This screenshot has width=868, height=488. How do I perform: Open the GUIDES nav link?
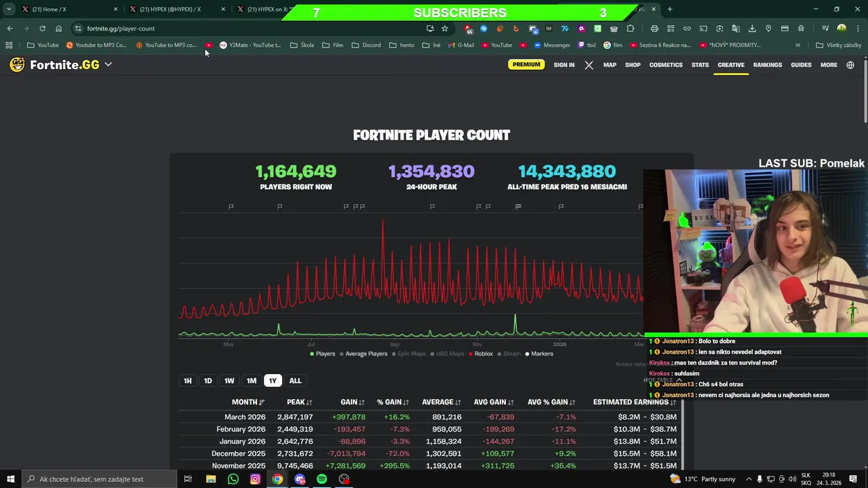tap(801, 65)
